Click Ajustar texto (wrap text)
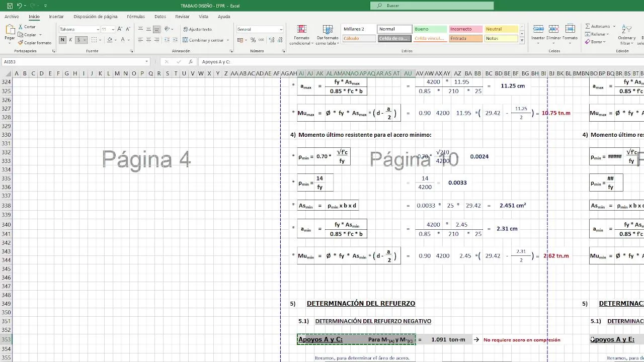Screen dimensions: 644x362 (197, 29)
